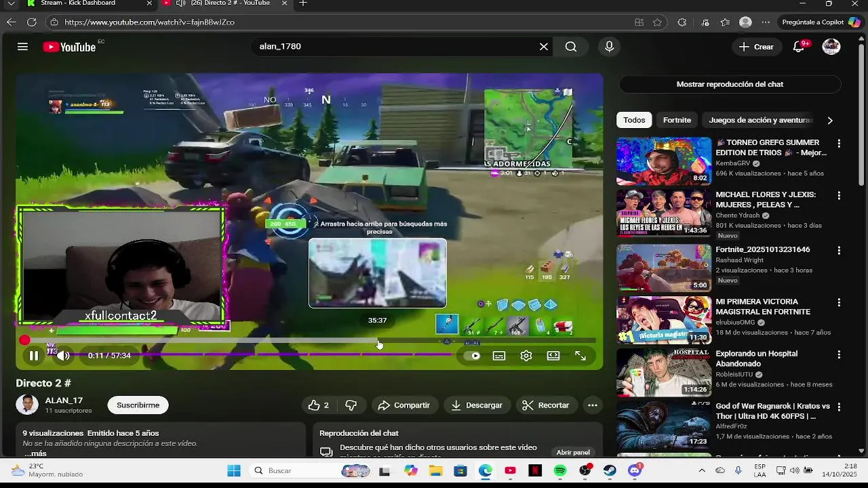The height and width of the screenshot is (488, 868).
Task: Open the tab search dropdown arrow
Action: [10, 3]
